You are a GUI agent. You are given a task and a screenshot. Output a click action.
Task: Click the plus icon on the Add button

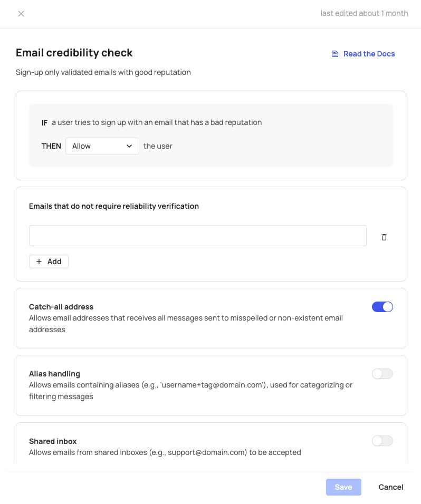[39, 261]
